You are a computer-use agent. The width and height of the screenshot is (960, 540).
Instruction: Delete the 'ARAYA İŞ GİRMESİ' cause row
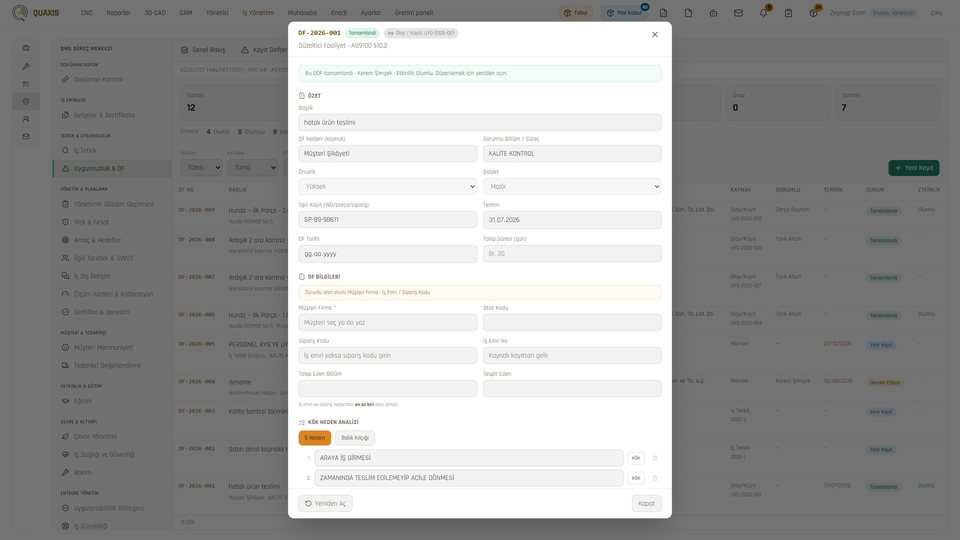click(655, 458)
